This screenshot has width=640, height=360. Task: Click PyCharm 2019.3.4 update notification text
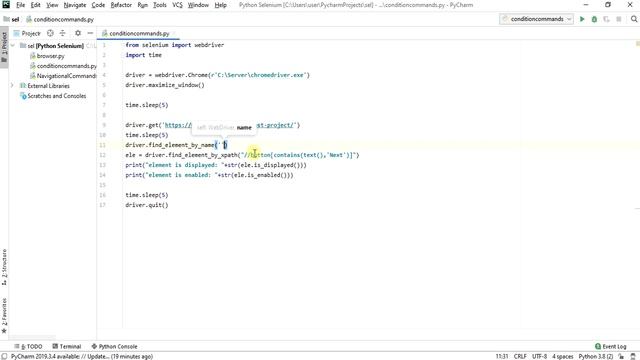(x=82, y=356)
